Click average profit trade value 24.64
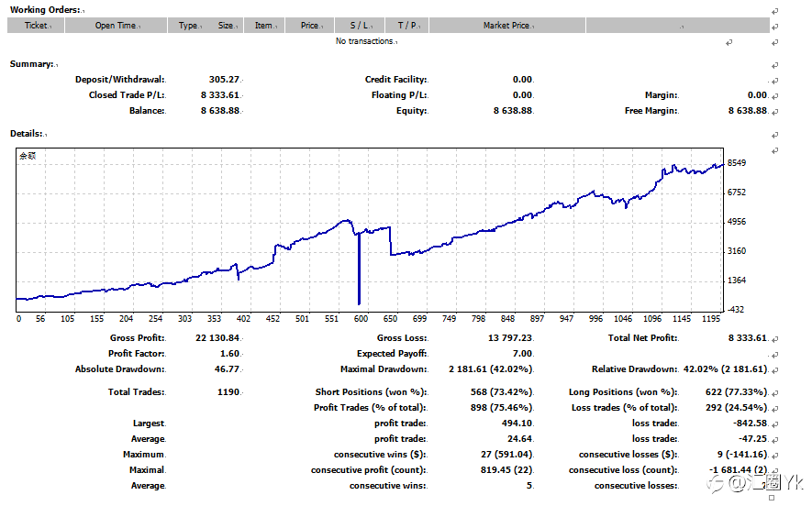Image resolution: width=812 pixels, height=517 pixels. point(519,439)
